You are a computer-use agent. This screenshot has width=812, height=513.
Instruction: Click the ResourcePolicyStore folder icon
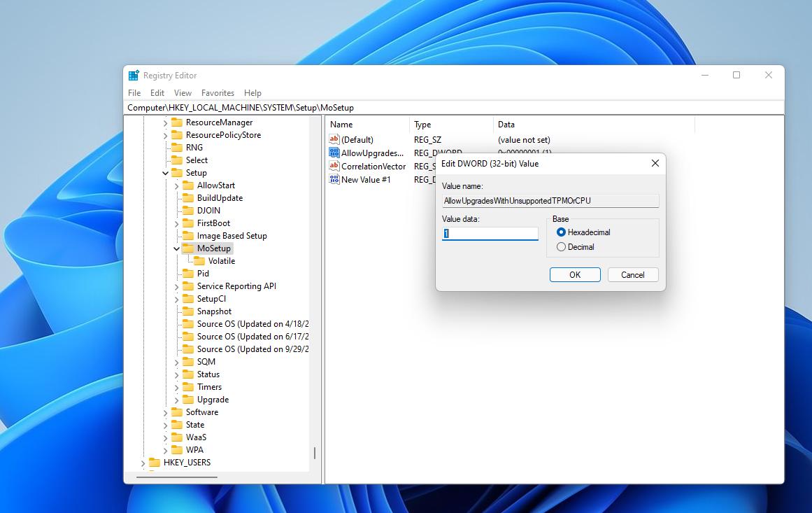pos(177,135)
